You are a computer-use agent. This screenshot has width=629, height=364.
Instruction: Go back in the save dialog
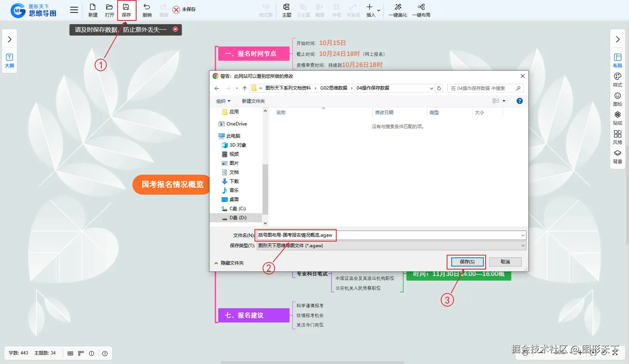(217, 88)
